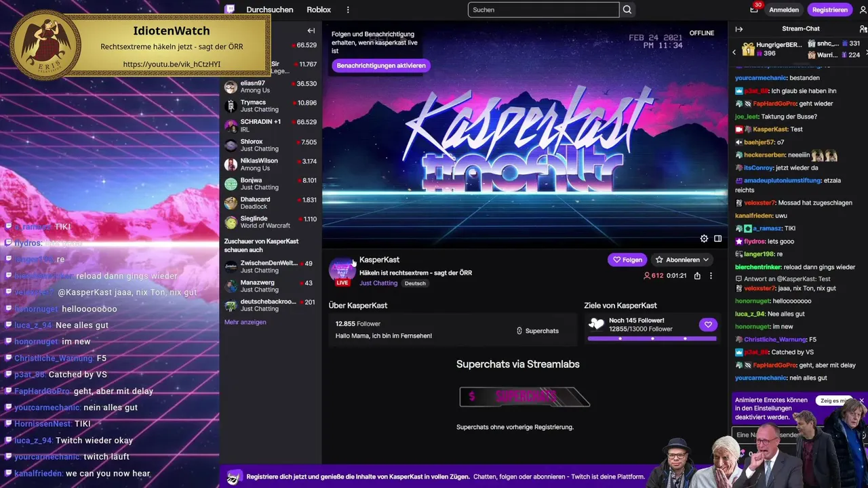
Task: Open the Prime loot inbox icon
Action: pyautogui.click(x=754, y=9)
